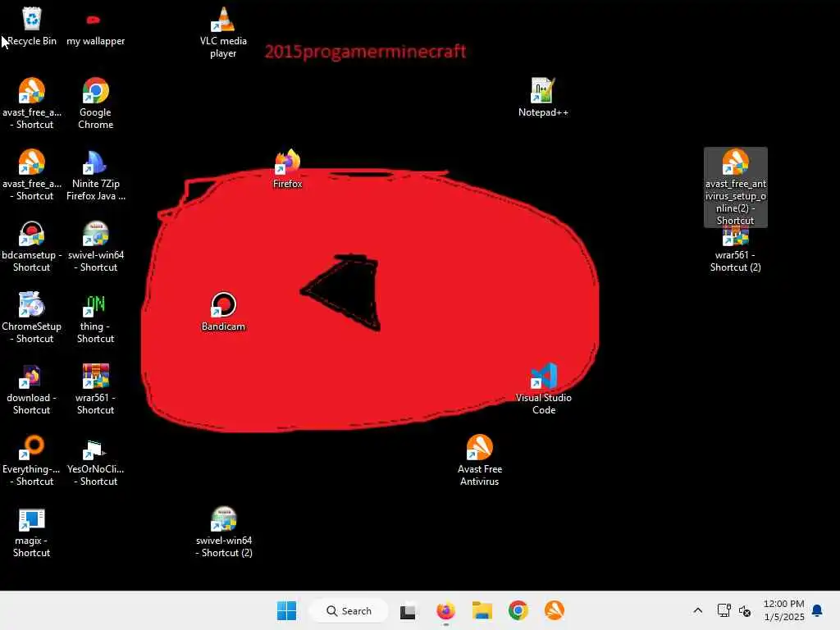Image resolution: width=840 pixels, height=630 pixels.
Task: Select Visual Studio Code shortcut
Action: point(543,388)
